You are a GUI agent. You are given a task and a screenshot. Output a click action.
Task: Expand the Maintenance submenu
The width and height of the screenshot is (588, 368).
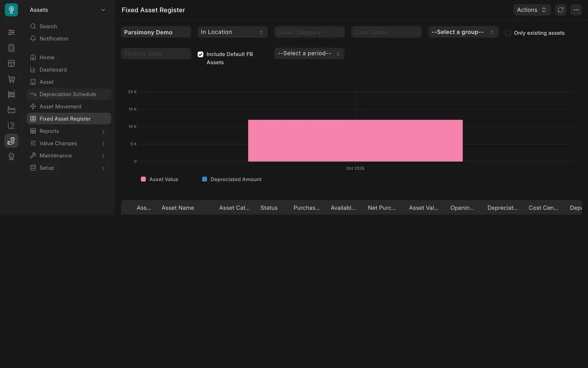pyautogui.click(x=69, y=155)
